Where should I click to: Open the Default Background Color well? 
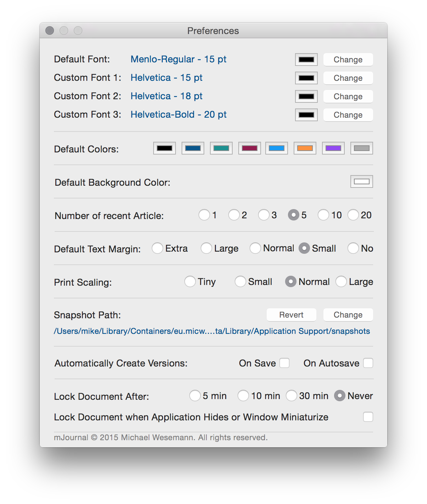361,181
